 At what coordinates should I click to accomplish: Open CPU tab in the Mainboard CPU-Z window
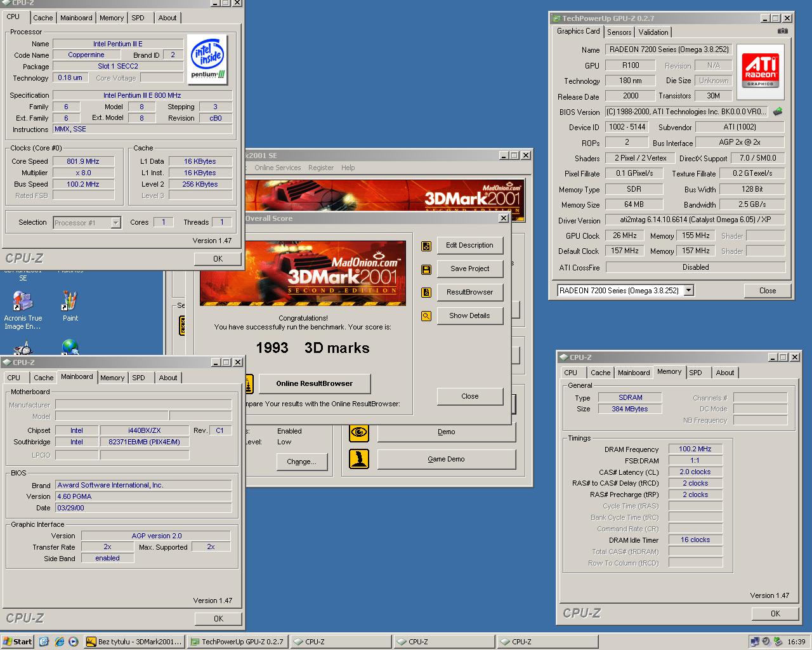pos(14,378)
